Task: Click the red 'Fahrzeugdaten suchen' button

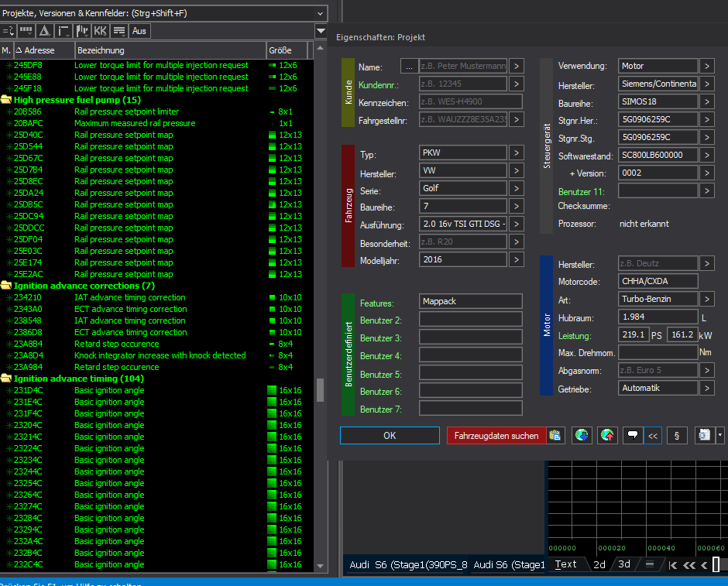Action: tap(496, 436)
